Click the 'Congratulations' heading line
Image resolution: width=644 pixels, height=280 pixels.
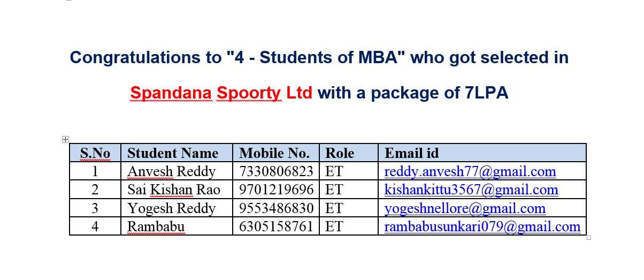(319, 57)
